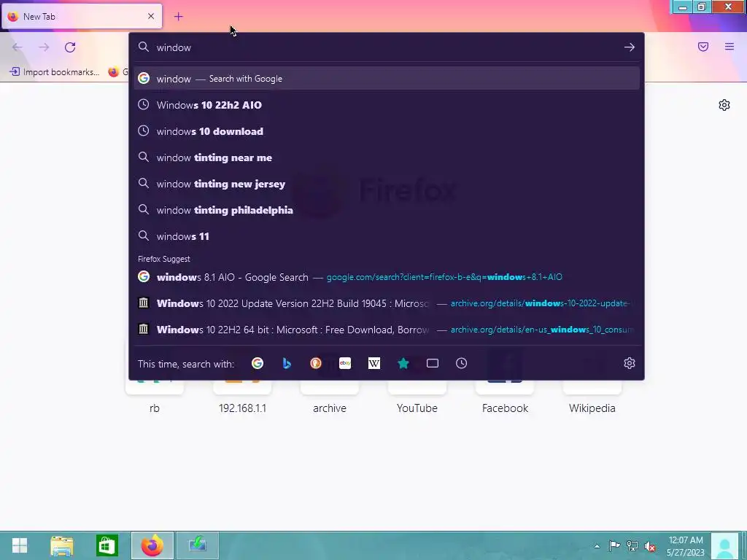Search open Tabs using the tab icon
The width and height of the screenshot is (747, 560).
click(x=433, y=363)
